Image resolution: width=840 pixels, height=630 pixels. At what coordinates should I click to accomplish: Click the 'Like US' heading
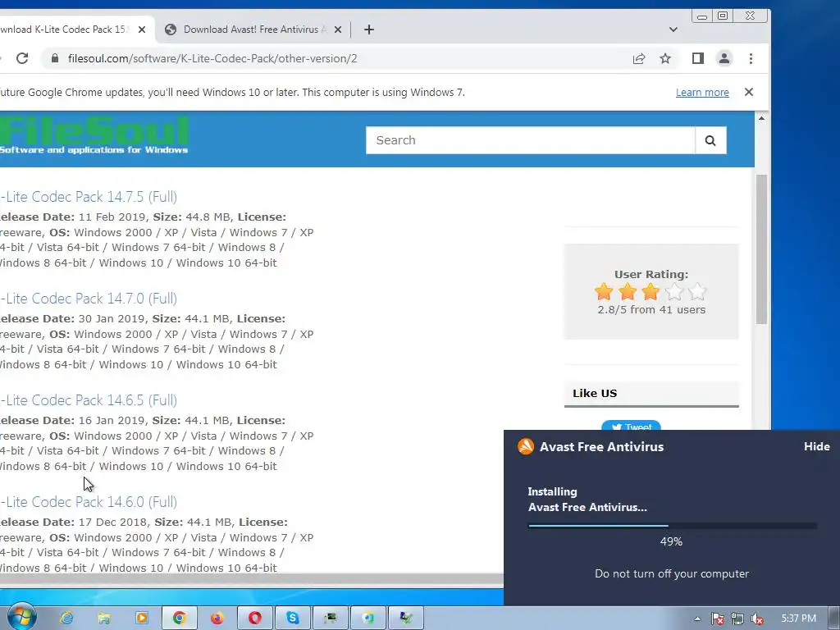click(595, 393)
